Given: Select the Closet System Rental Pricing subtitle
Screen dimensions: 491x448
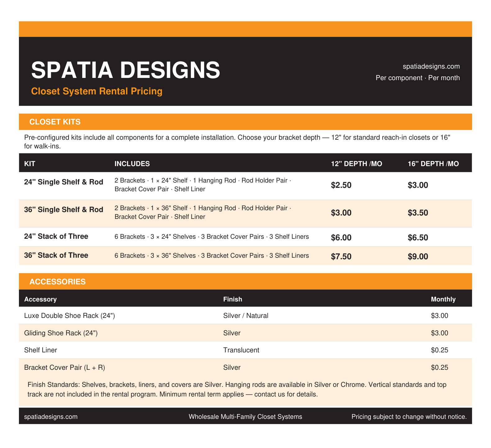Looking at the screenshot, I should pyautogui.click(x=97, y=91).
